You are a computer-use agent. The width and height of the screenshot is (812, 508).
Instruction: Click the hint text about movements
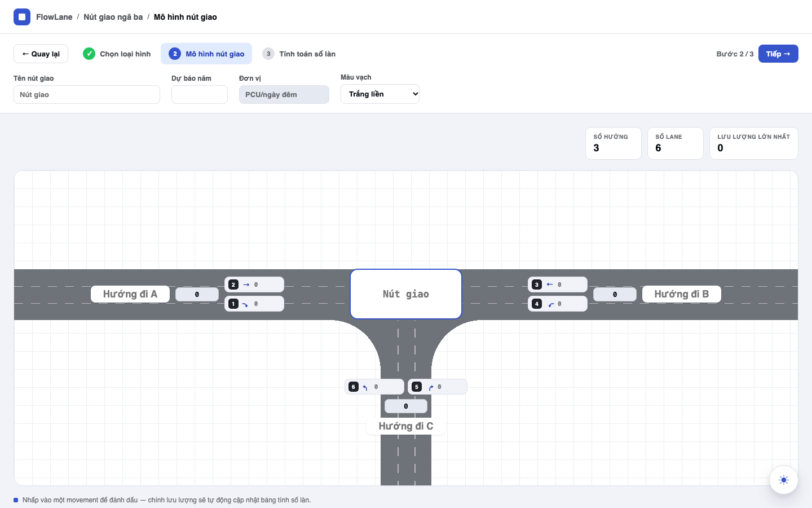166,500
